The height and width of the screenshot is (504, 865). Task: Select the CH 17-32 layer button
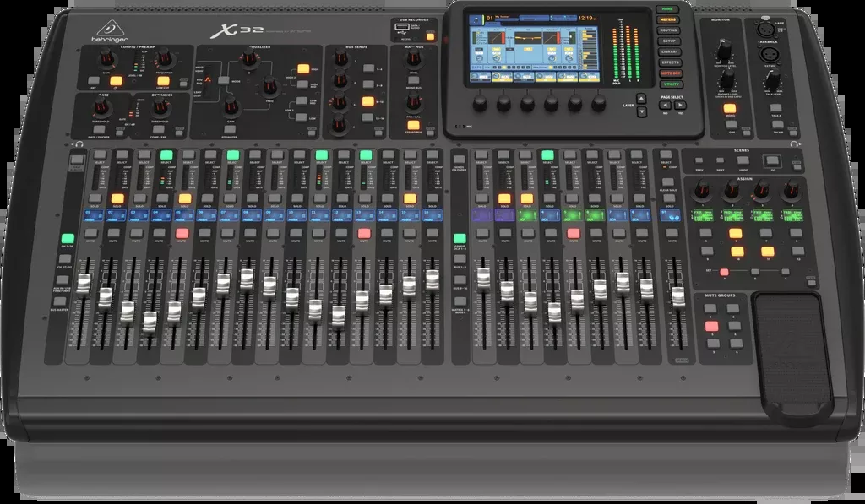65,260
